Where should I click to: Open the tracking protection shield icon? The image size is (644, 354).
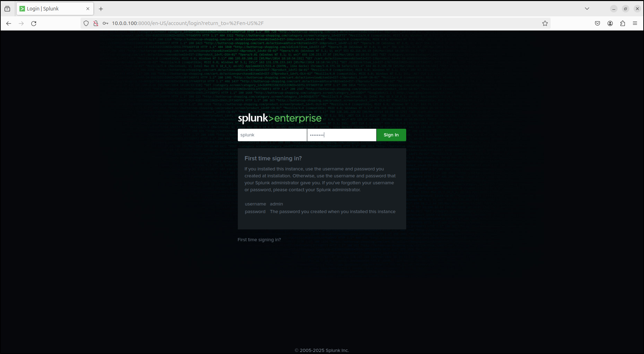pyautogui.click(x=86, y=23)
